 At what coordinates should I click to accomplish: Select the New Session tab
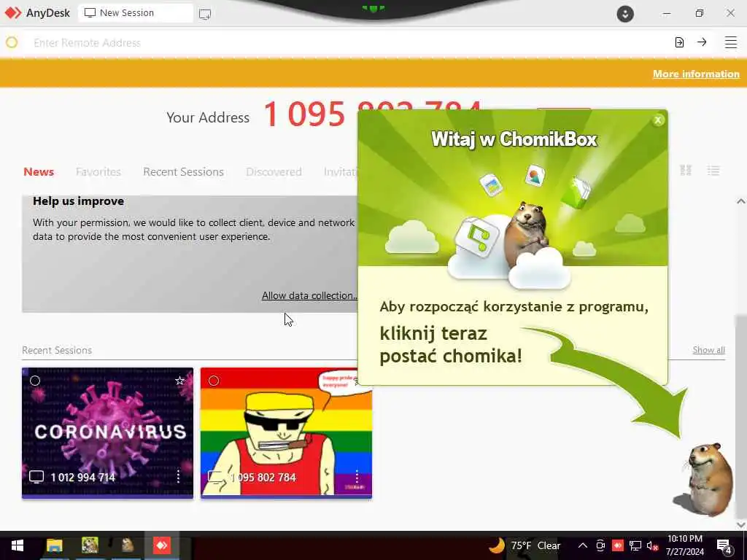pos(135,13)
